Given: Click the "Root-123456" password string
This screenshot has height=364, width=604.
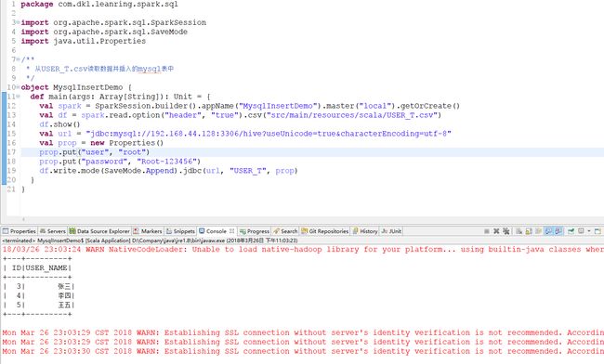Looking at the screenshot, I should [x=166, y=162].
